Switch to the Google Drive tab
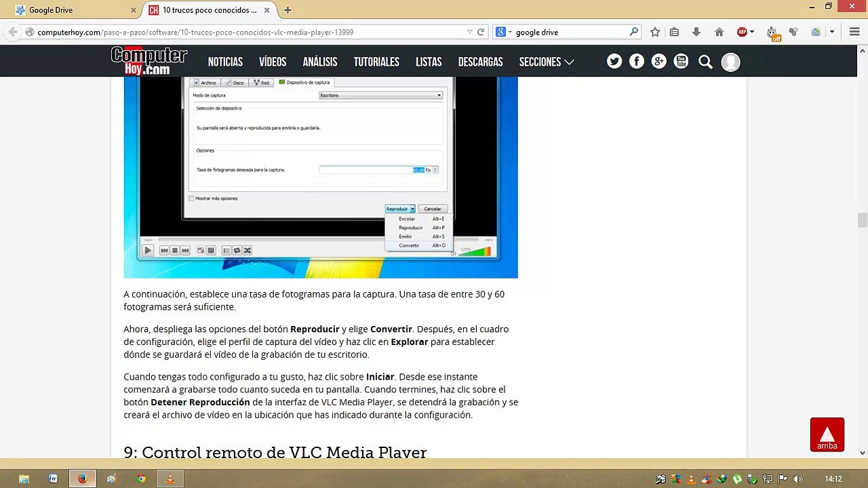The height and width of the screenshot is (488, 868). [x=75, y=10]
